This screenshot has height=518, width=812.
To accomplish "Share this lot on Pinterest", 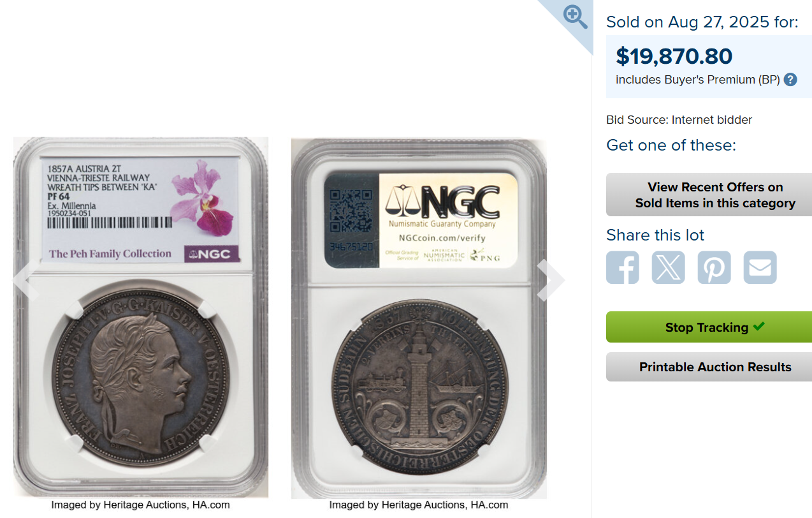I will click(714, 267).
